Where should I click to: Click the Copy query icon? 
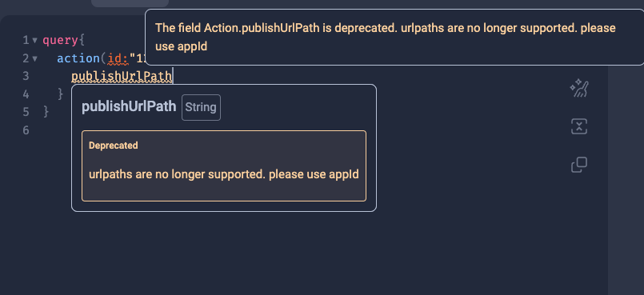[579, 165]
